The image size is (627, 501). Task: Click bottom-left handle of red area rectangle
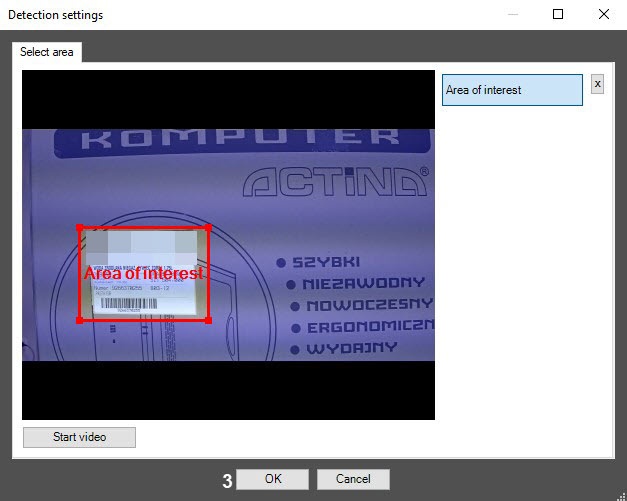pyautogui.click(x=80, y=320)
